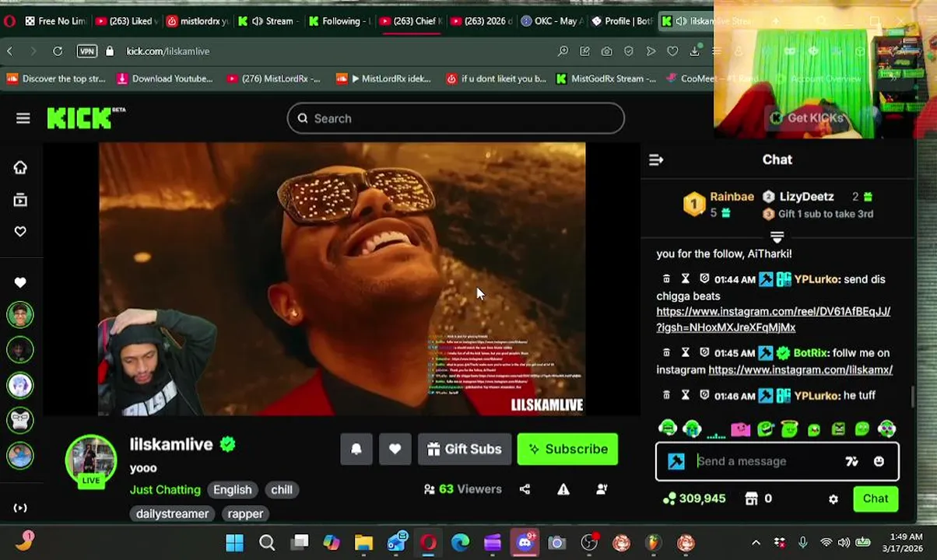
Task: Open File Explorer from the taskbar
Action: point(363,542)
